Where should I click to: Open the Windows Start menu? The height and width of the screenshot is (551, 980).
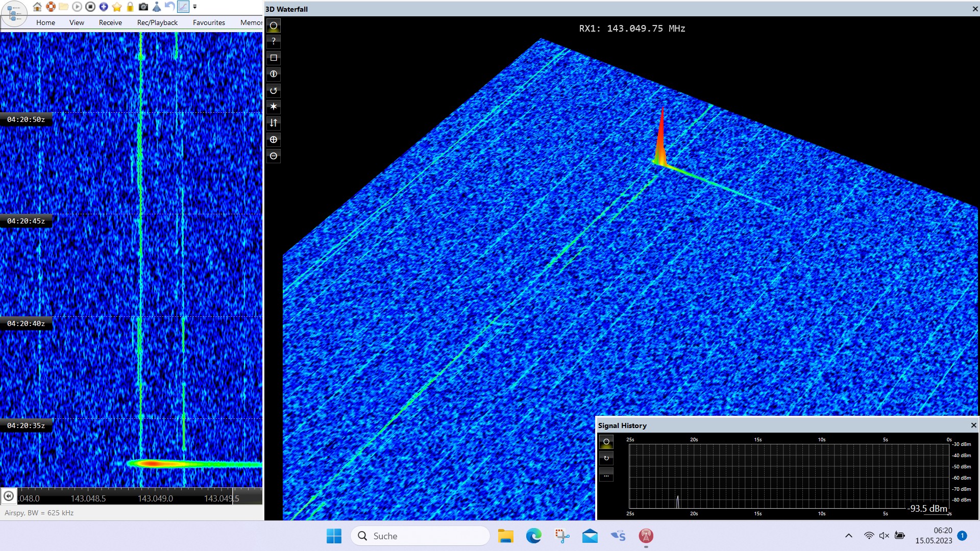(334, 536)
